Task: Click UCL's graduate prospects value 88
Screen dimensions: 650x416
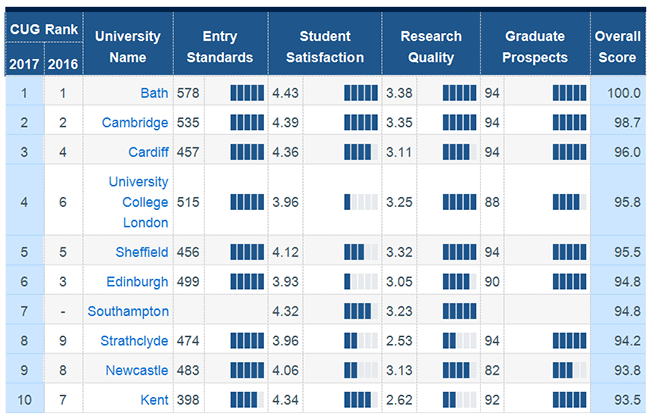Action: pyautogui.click(x=492, y=202)
